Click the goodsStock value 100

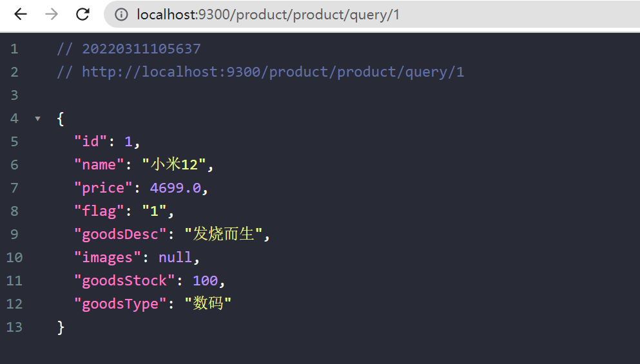[206, 281]
